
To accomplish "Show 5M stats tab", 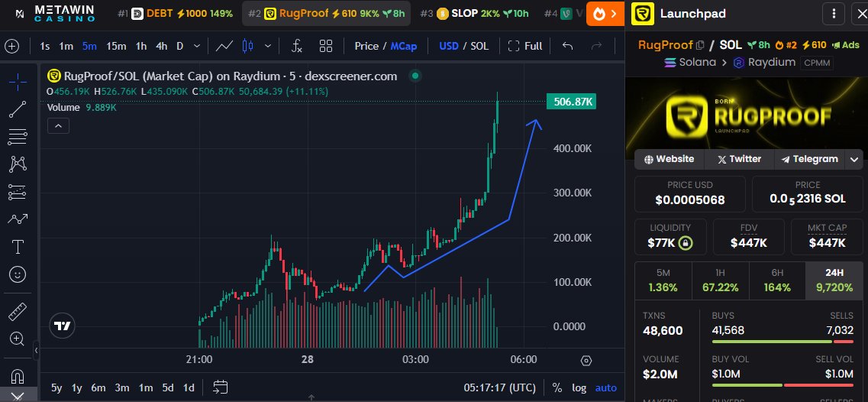I will tap(663, 280).
